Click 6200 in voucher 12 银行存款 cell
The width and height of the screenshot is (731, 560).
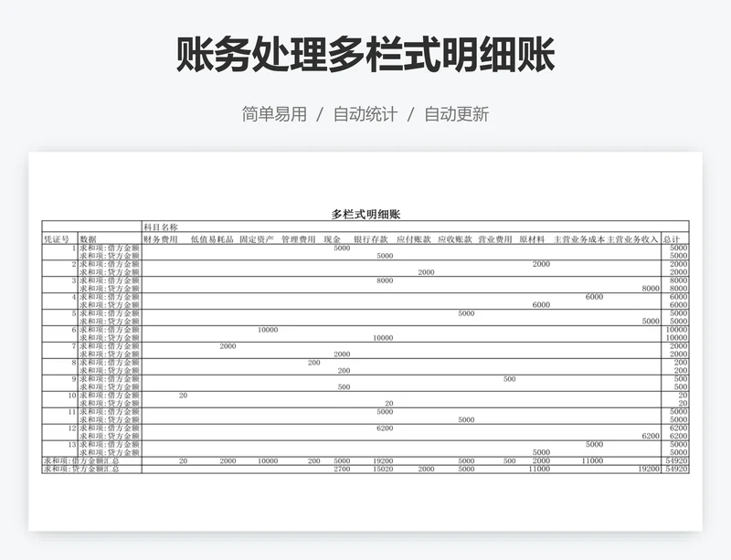(x=385, y=428)
